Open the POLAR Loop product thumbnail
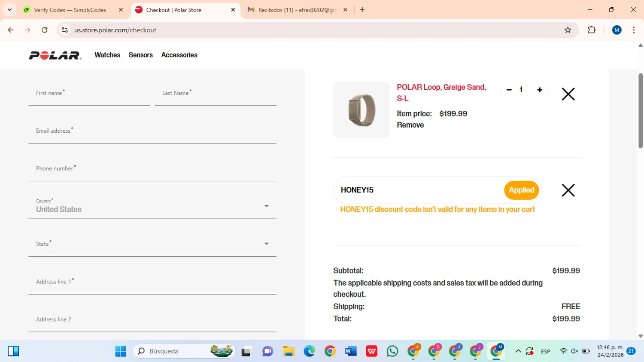 [361, 110]
